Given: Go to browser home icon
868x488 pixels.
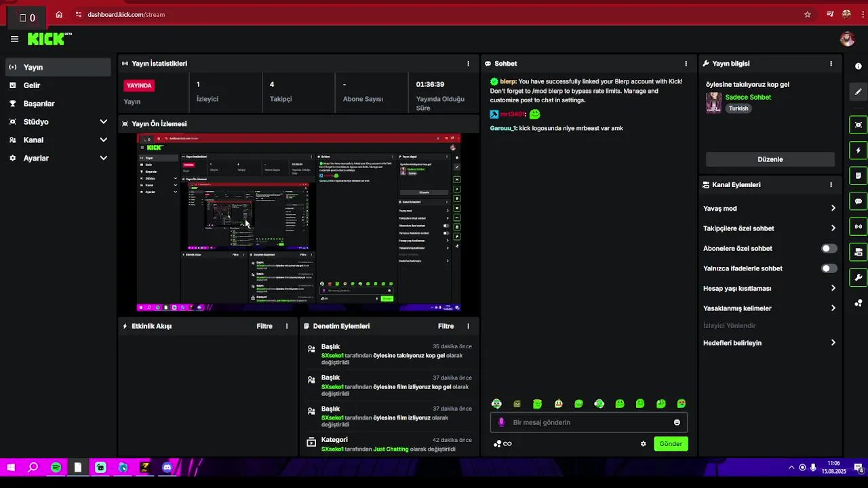Looking at the screenshot, I should coord(59,14).
